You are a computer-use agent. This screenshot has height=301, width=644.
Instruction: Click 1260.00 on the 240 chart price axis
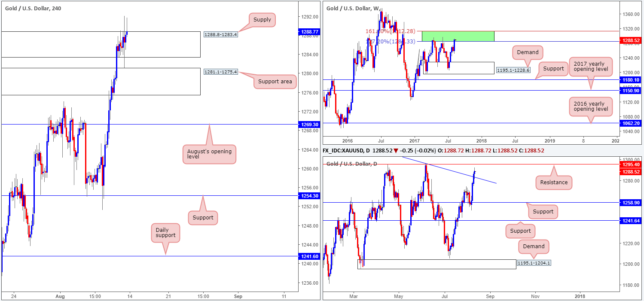(309, 169)
